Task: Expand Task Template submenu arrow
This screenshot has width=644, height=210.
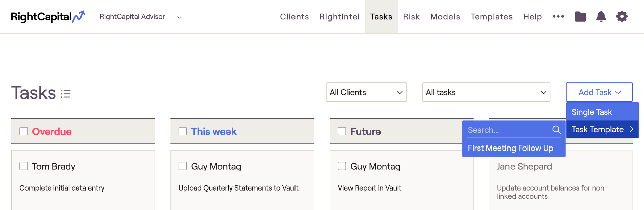Action: 631,129
